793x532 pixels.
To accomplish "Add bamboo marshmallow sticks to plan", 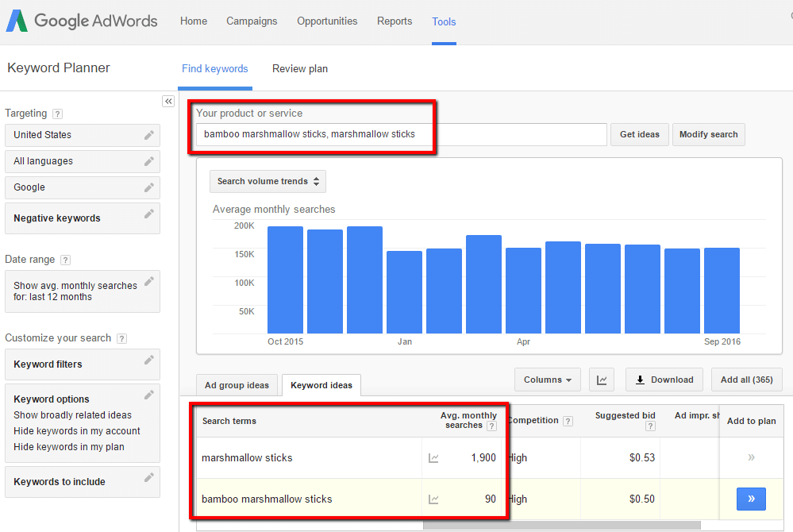I will (x=752, y=499).
